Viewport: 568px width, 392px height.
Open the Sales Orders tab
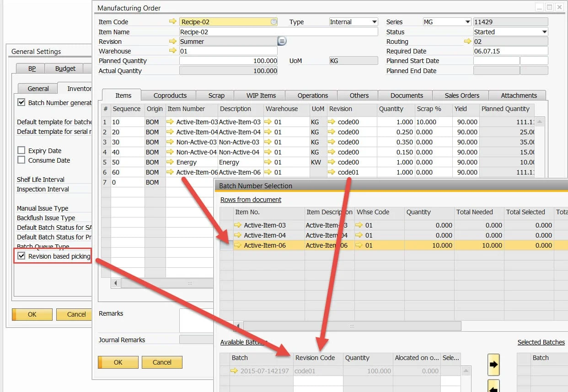[x=462, y=95]
